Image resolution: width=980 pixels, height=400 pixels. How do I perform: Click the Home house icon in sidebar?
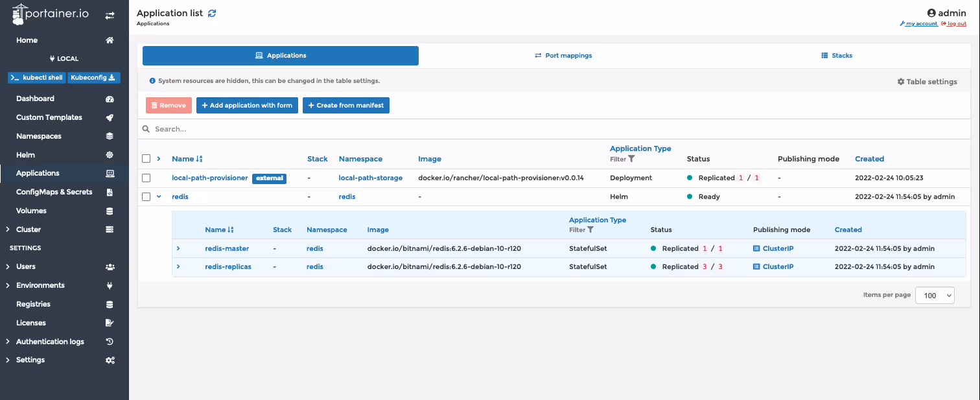(110, 40)
